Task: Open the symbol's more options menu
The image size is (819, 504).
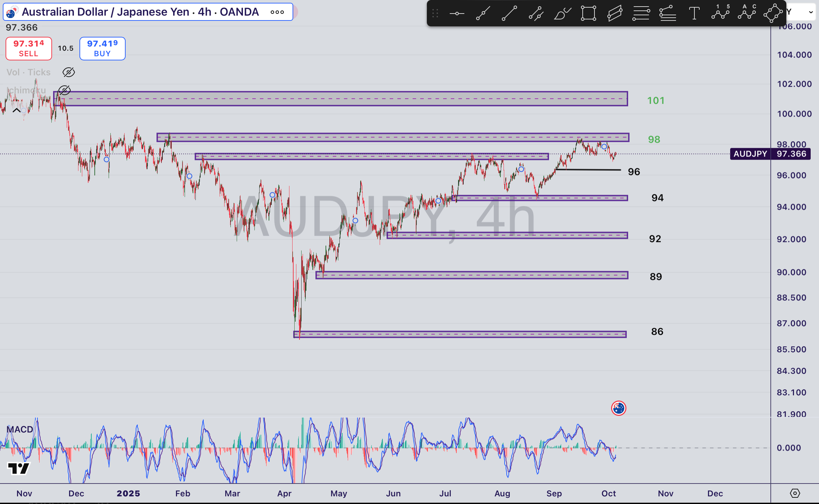Action: tap(277, 11)
